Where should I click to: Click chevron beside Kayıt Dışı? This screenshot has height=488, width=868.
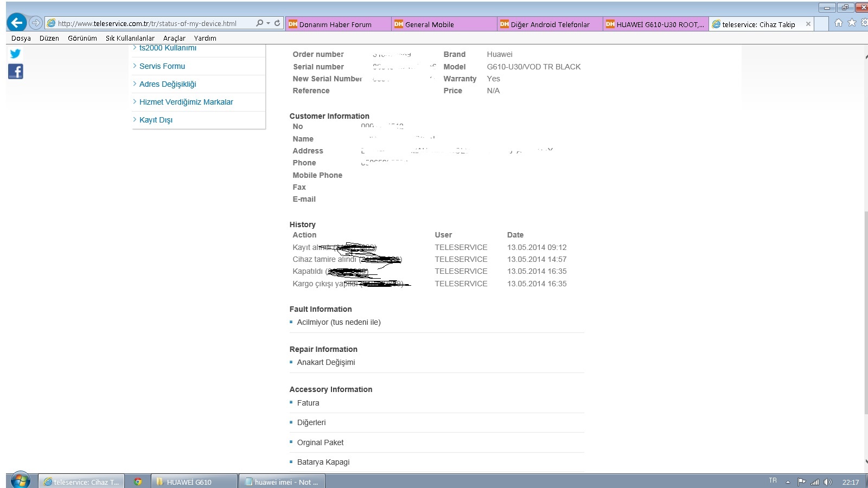[135, 119]
